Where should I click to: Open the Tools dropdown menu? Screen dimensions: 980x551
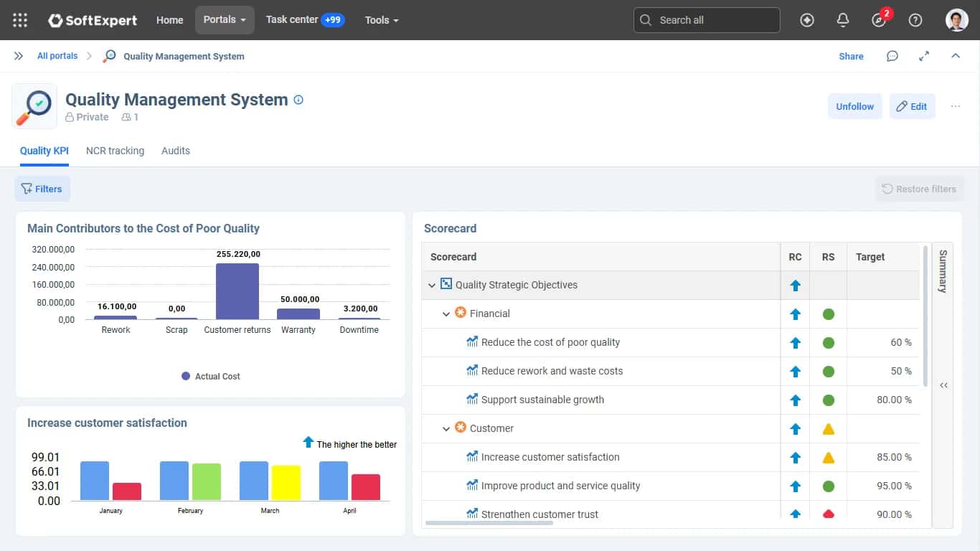click(382, 20)
